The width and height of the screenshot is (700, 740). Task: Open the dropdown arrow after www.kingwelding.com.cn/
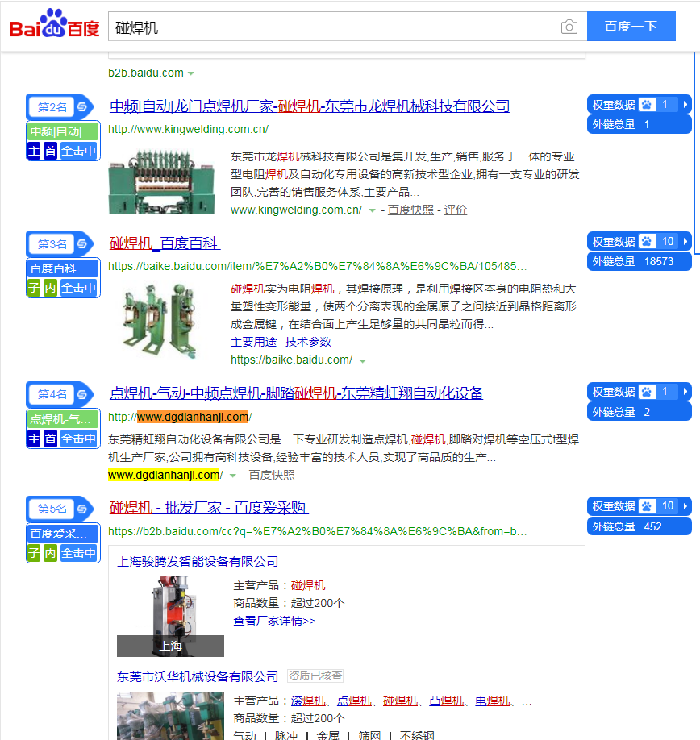372,210
